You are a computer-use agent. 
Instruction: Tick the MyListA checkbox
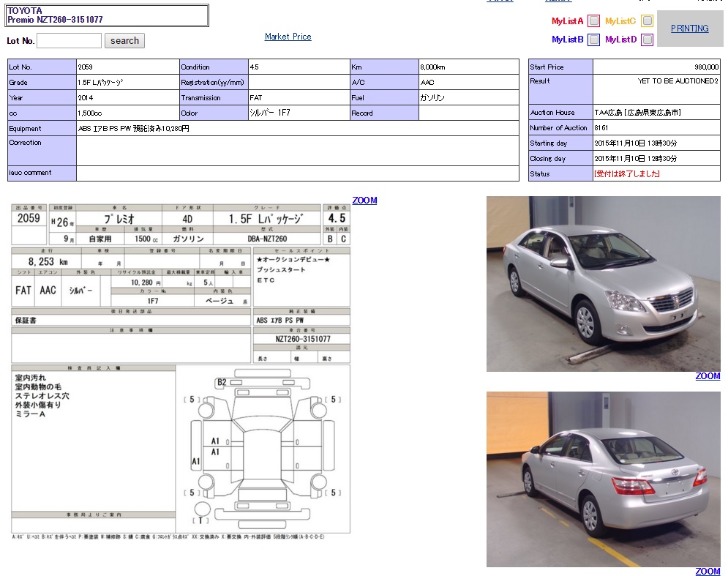pyautogui.click(x=594, y=21)
